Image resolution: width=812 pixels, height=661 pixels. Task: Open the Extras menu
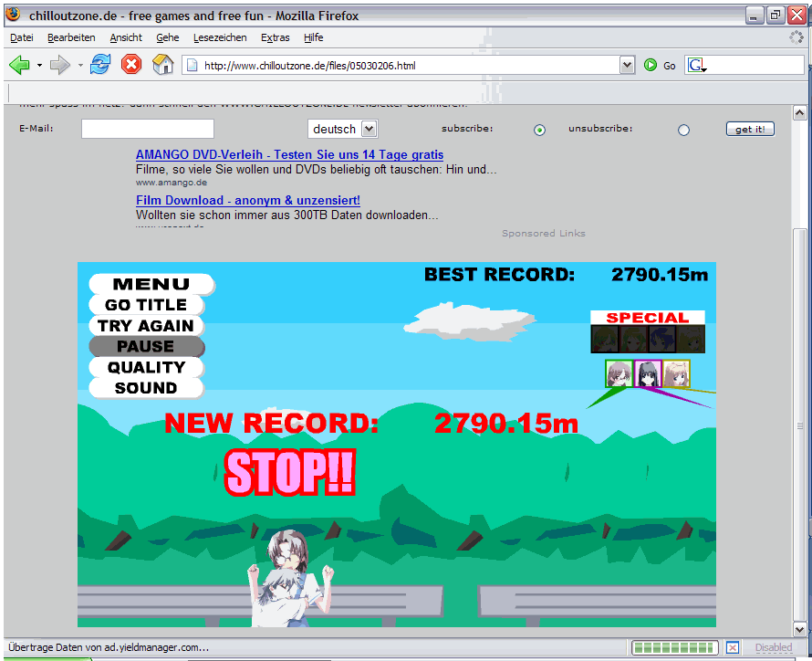point(275,37)
